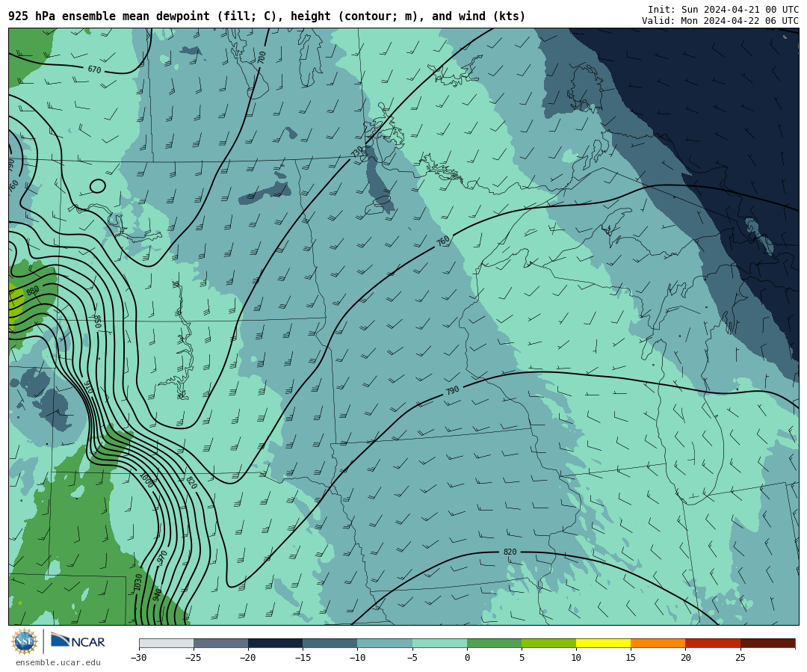Viewport: 807px width, 672px height.
Task: Click the 1000 height contour label
Action: pos(146,480)
